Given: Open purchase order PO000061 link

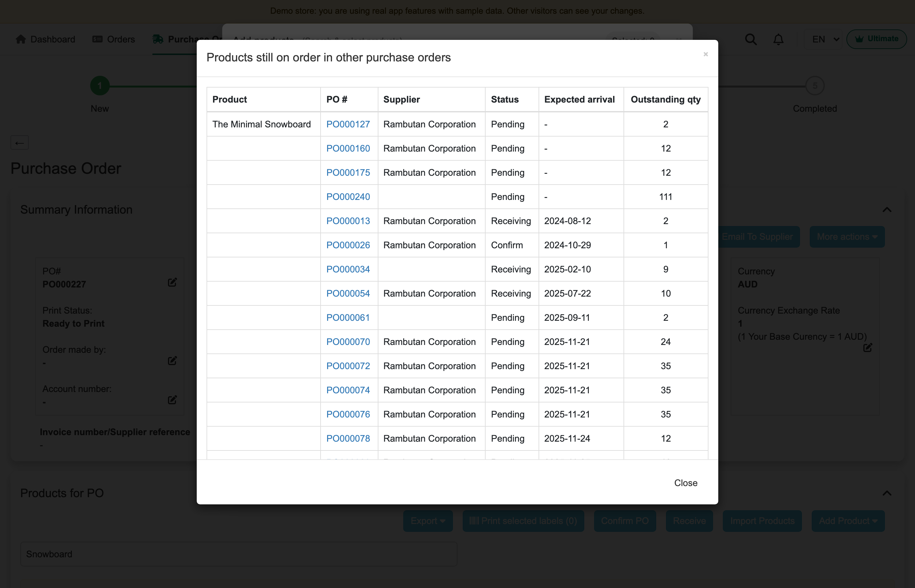Looking at the screenshot, I should coord(348,317).
